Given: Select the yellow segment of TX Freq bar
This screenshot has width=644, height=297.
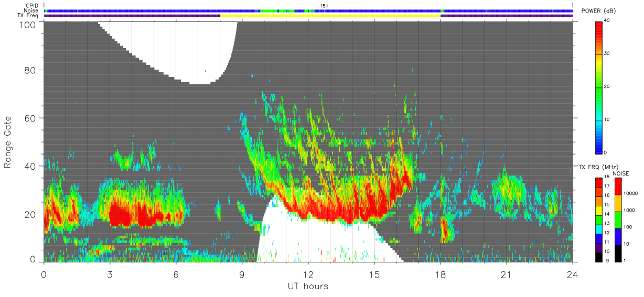Looking at the screenshot, I should [330, 16].
